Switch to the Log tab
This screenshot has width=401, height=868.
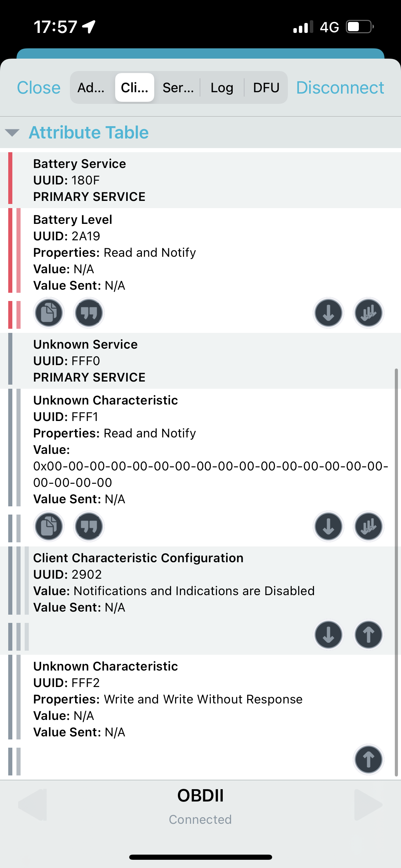[x=222, y=87]
